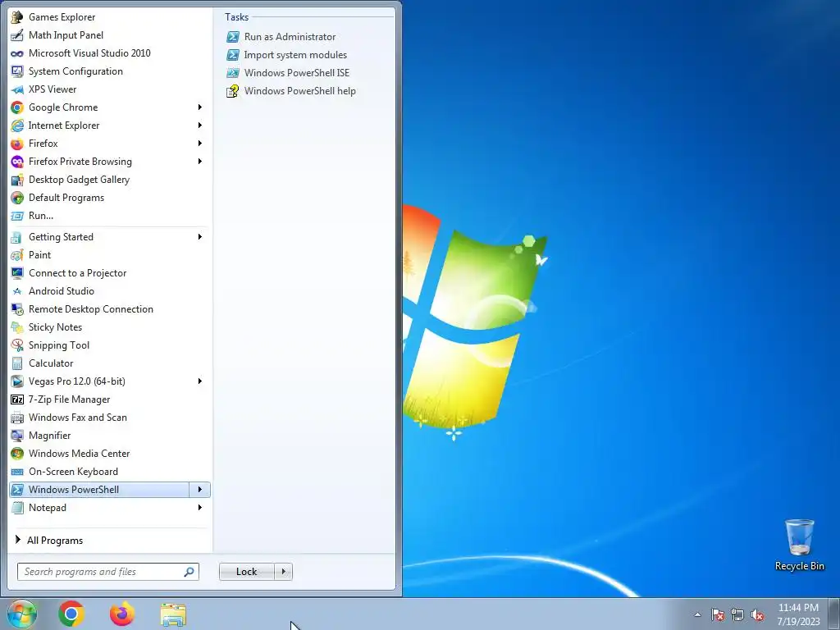Click the Google Chrome start menu icon
Viewport: 840px width, 630px height.
tap(17, 107)
